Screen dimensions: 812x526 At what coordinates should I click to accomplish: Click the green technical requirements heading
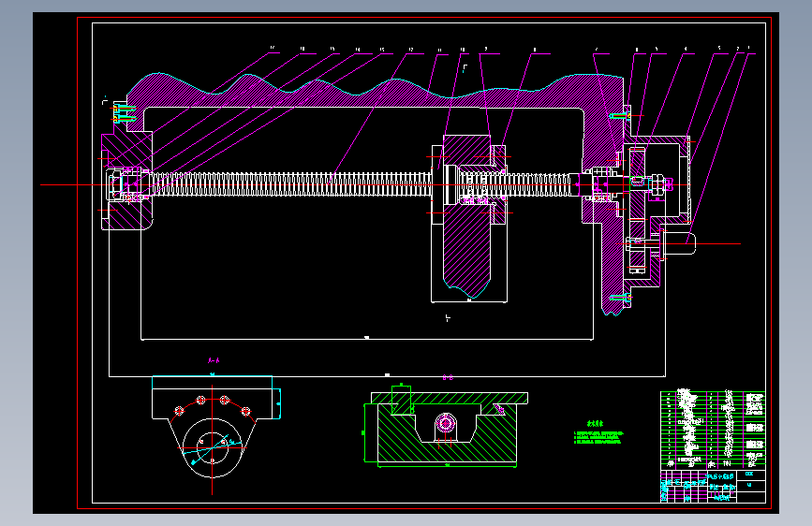[x=595, y=423]
